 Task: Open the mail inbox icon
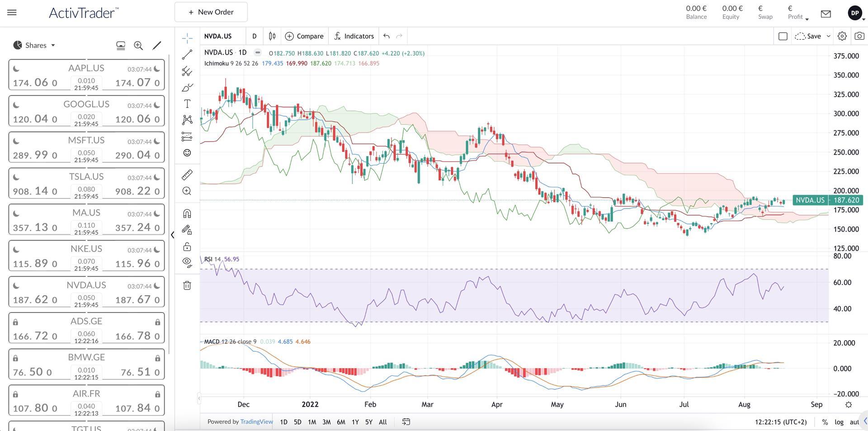(x=826, y=14)
